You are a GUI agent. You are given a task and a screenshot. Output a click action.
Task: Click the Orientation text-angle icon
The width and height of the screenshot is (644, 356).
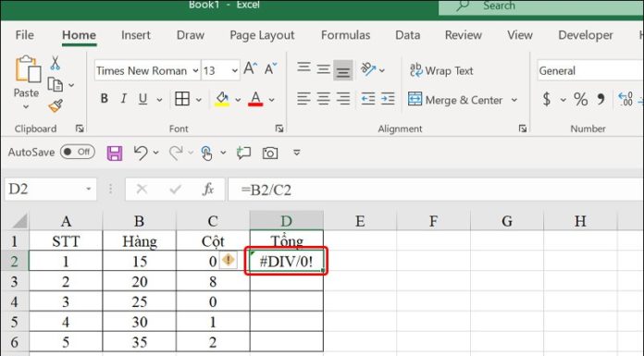[368, 69]
